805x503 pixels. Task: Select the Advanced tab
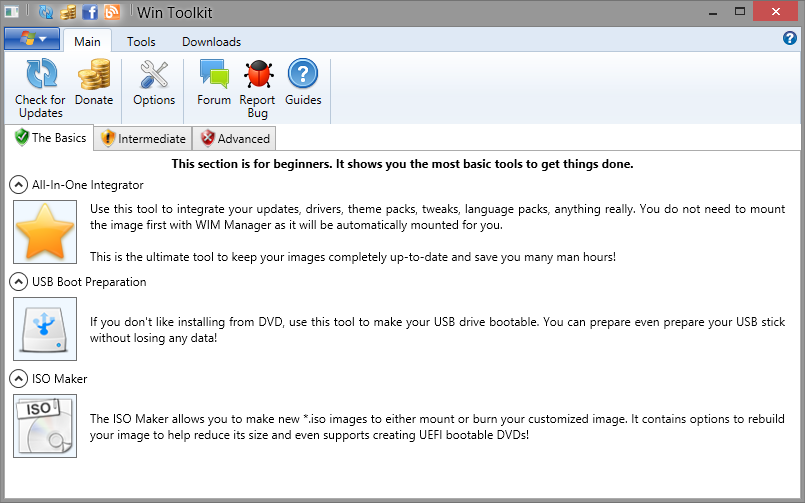tap(234, 139)
